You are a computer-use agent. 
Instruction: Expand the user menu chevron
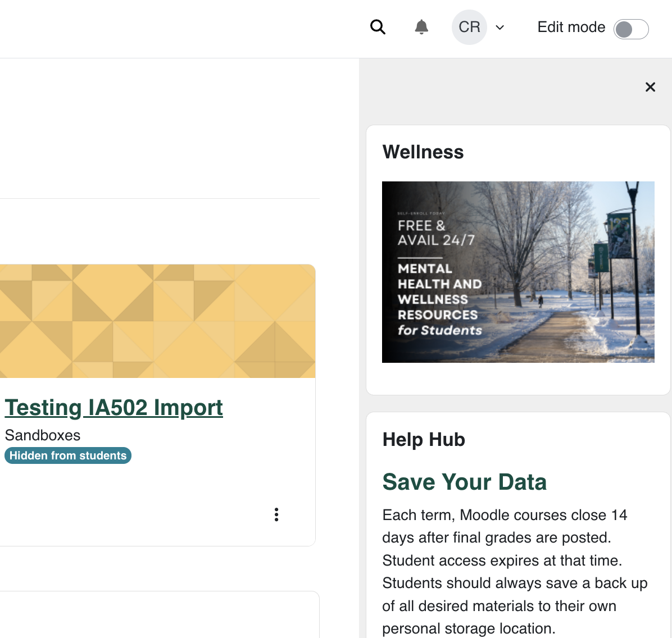coord(500,28)
